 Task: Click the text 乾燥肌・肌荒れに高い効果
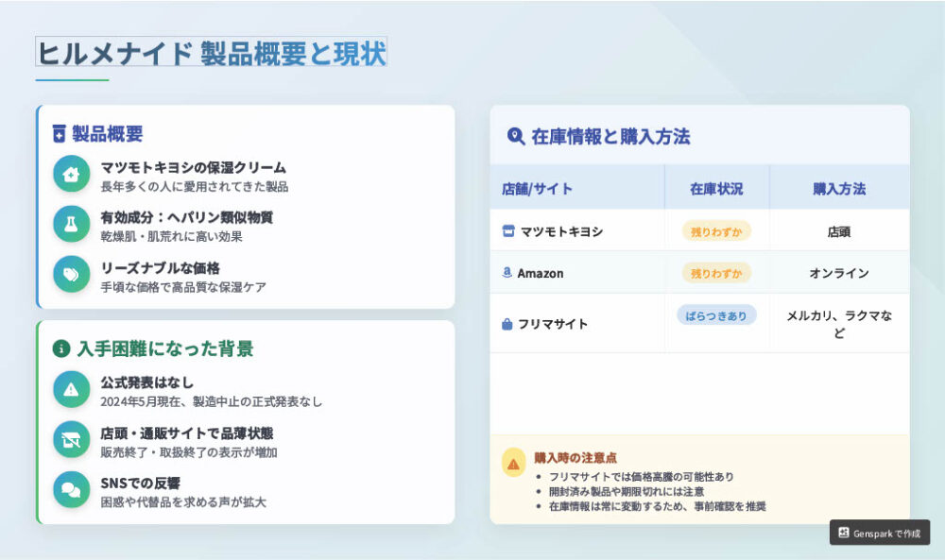click(x=171, y=237)
